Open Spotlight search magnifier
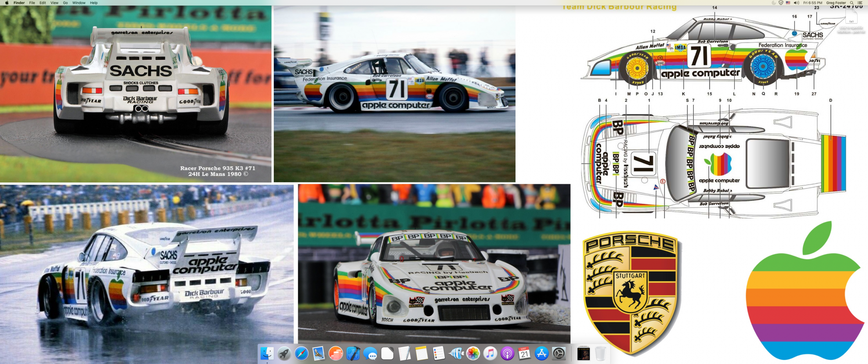This screenshot has width=868, height=364. pos(852,3)
